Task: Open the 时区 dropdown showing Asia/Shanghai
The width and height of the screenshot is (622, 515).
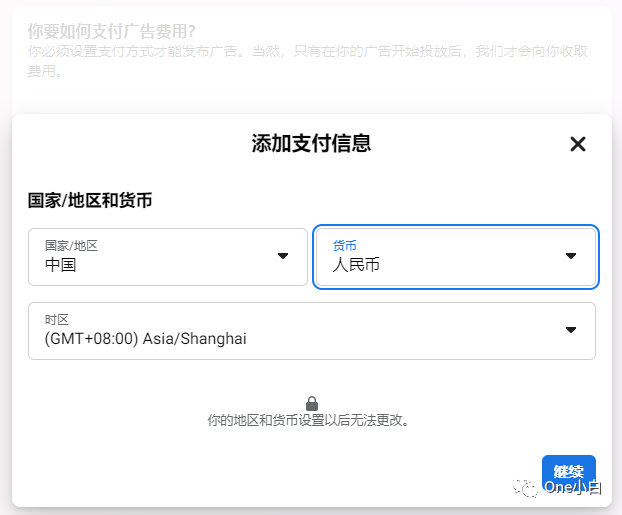Action: [312, 331]
